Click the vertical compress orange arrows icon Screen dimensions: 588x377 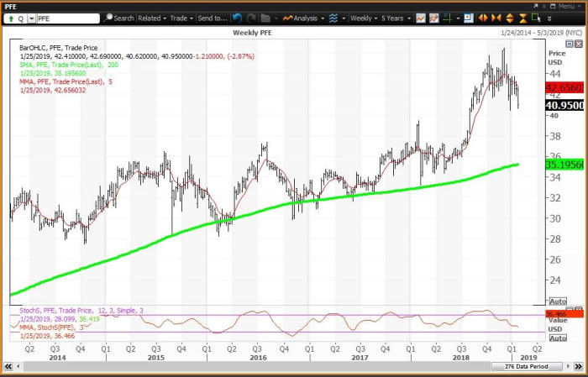coord(521,18)
